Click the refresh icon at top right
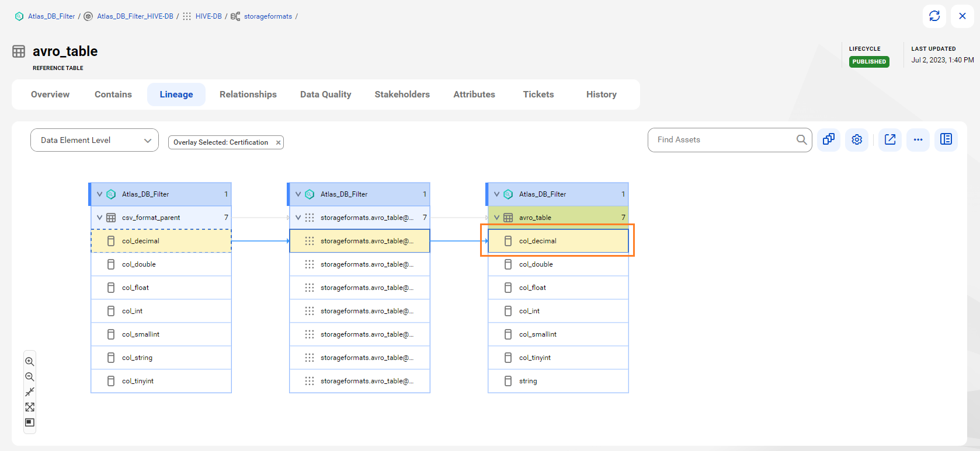Image resolution: width=980 pixels, height=451 pixels. click(934, 16)
